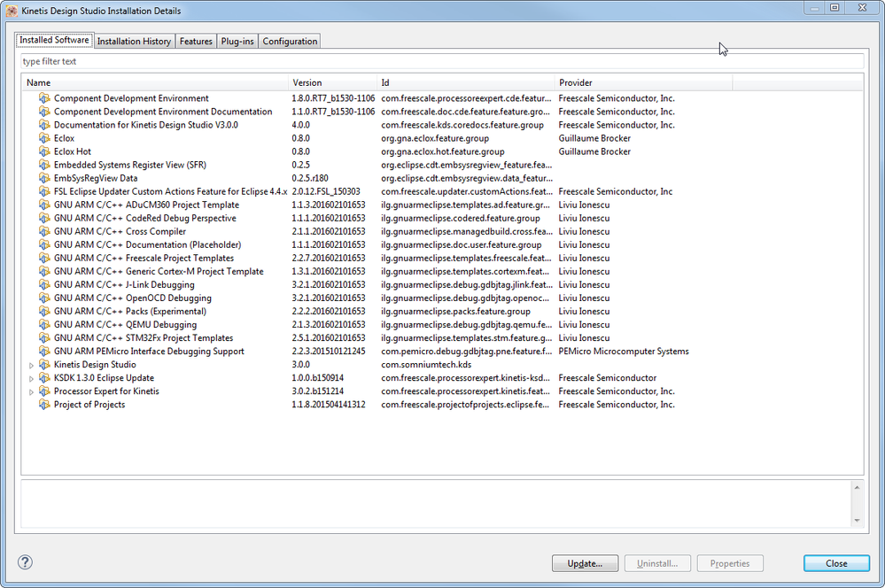Close the Installation Details dialog
The image size is (885, 588).
point(836,563)
